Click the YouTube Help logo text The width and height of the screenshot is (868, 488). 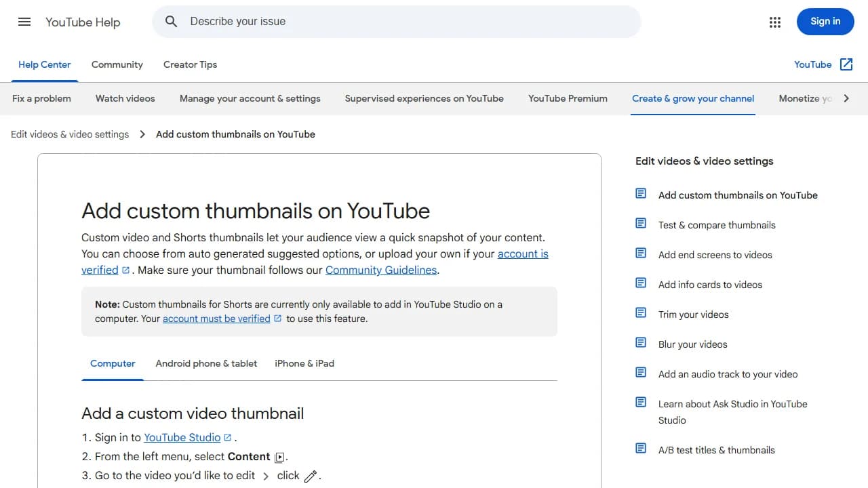point(83,22)
